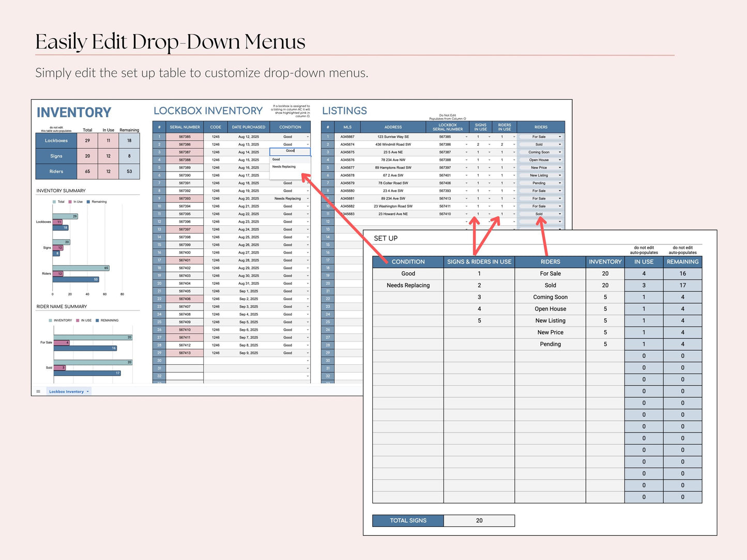Open the lockbox serial dropdown for 436 Windmill Road SW
The image size is (747, 560).
pyautogui.click(x=466, y=145)
